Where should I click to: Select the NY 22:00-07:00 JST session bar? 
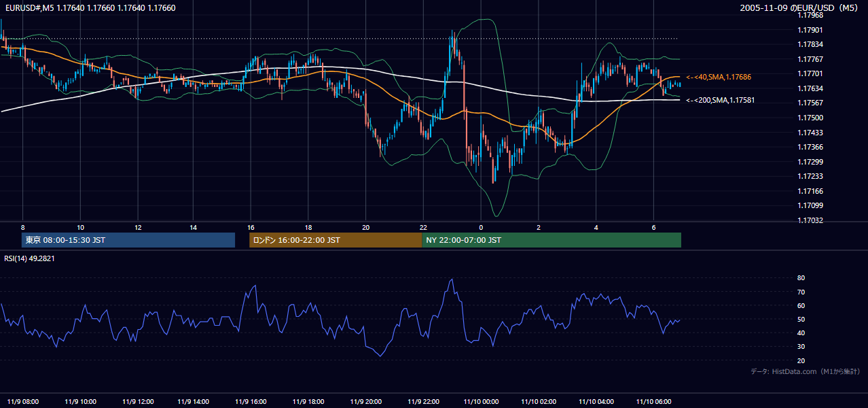[551, 240]
